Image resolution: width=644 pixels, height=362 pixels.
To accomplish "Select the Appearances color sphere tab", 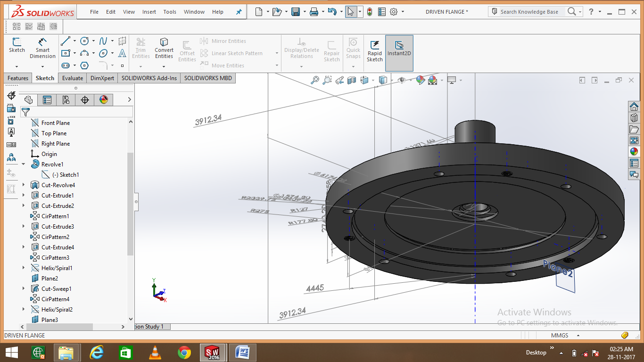I will 104,100.
